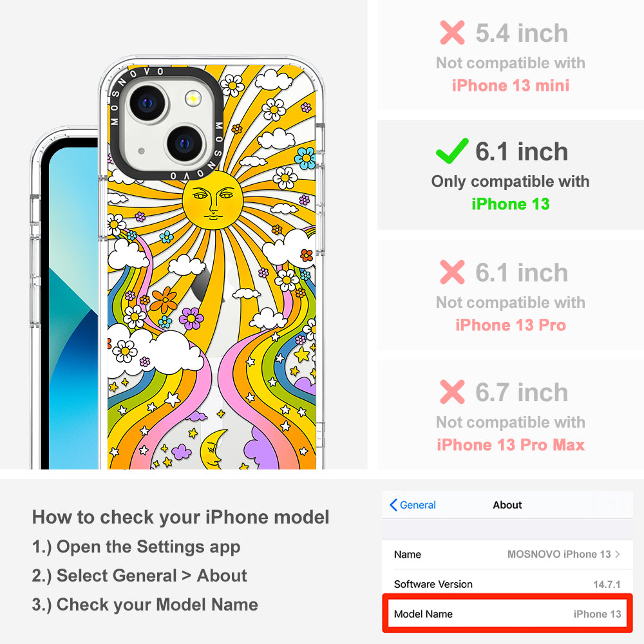
Task: Click the red X for iPhone 13 Pro
Action: pos(452,272)
